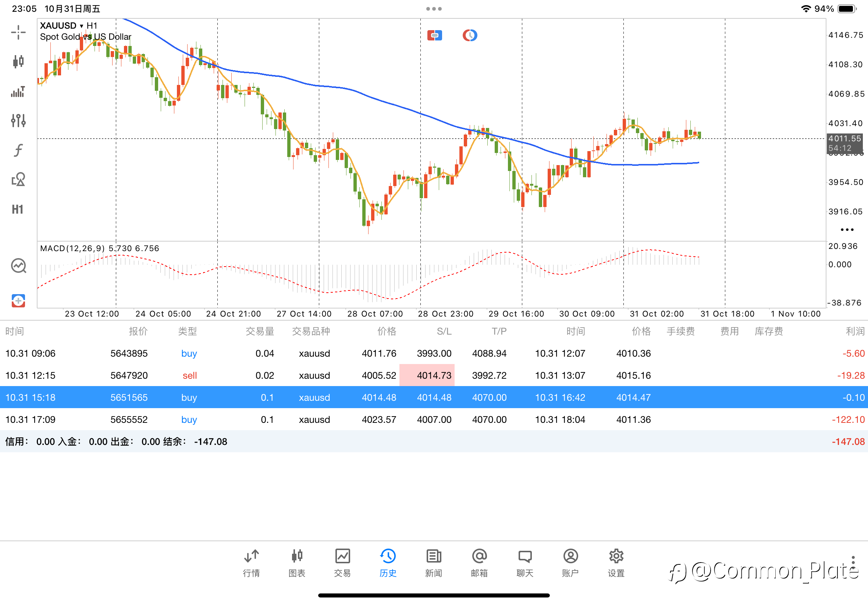868x603 pixels.
Task: Open the indicators function icon
Action: point(18,150)
